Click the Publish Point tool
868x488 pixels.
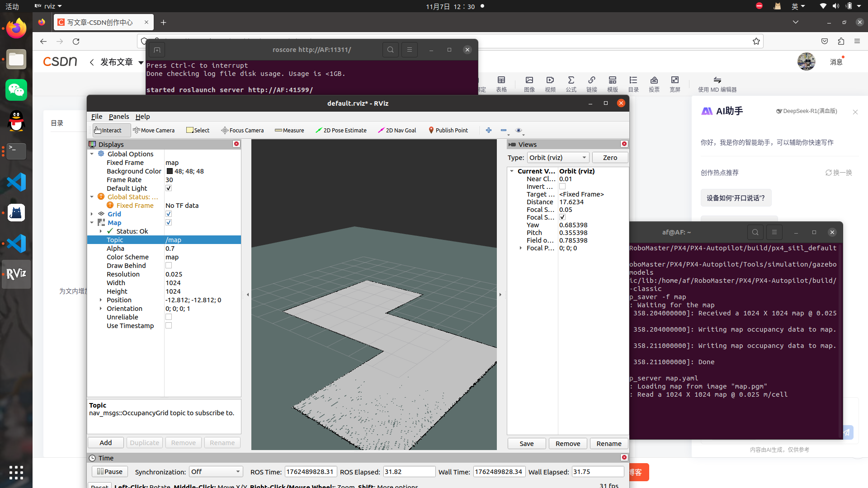448,130
